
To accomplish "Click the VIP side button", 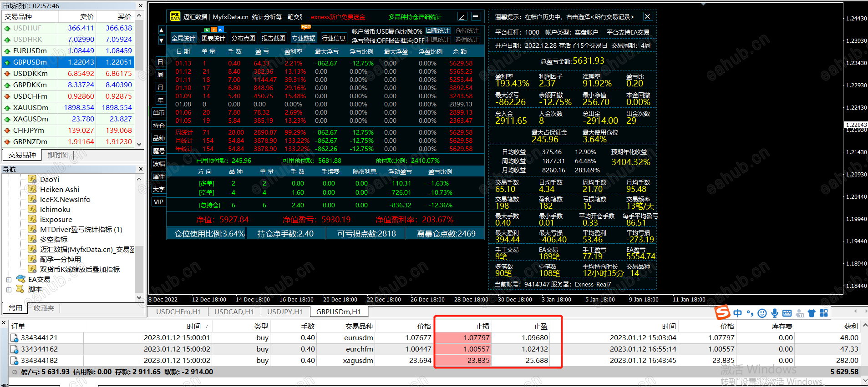I will (x=159, y=202).
